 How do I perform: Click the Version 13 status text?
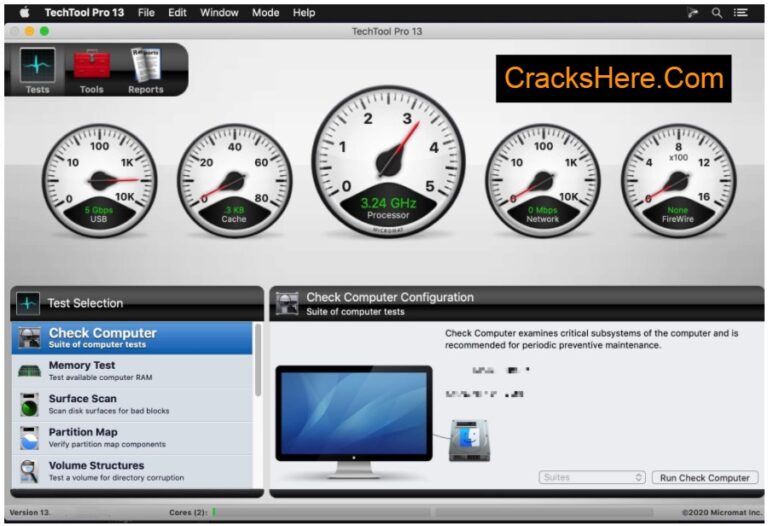(x=29, y=512)
